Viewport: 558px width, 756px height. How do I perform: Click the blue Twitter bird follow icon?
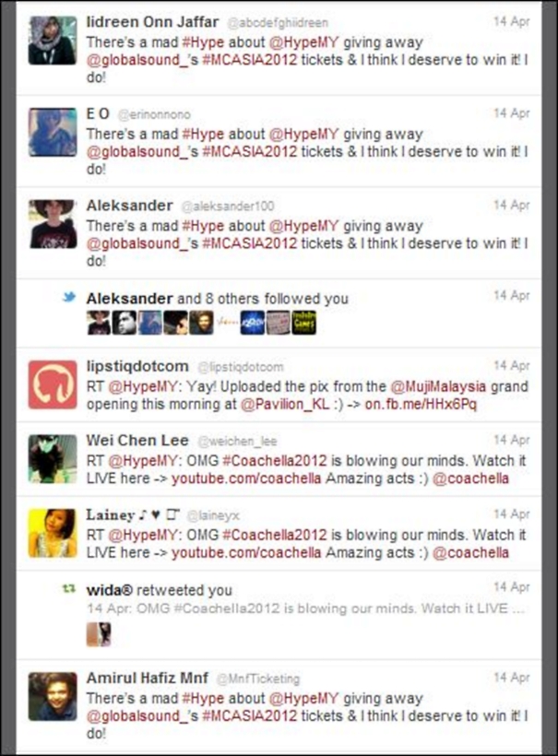point(69,297)
